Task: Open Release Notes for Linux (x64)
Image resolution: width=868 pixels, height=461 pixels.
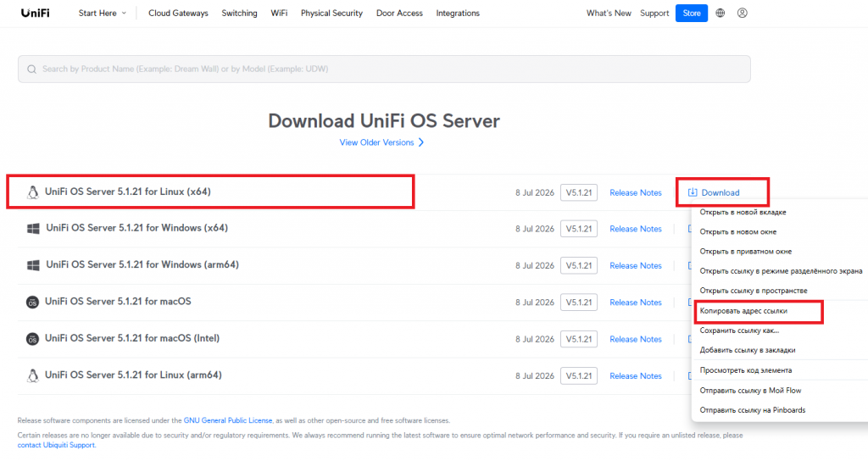Action: pyautogui.click(x=636, y=192)
